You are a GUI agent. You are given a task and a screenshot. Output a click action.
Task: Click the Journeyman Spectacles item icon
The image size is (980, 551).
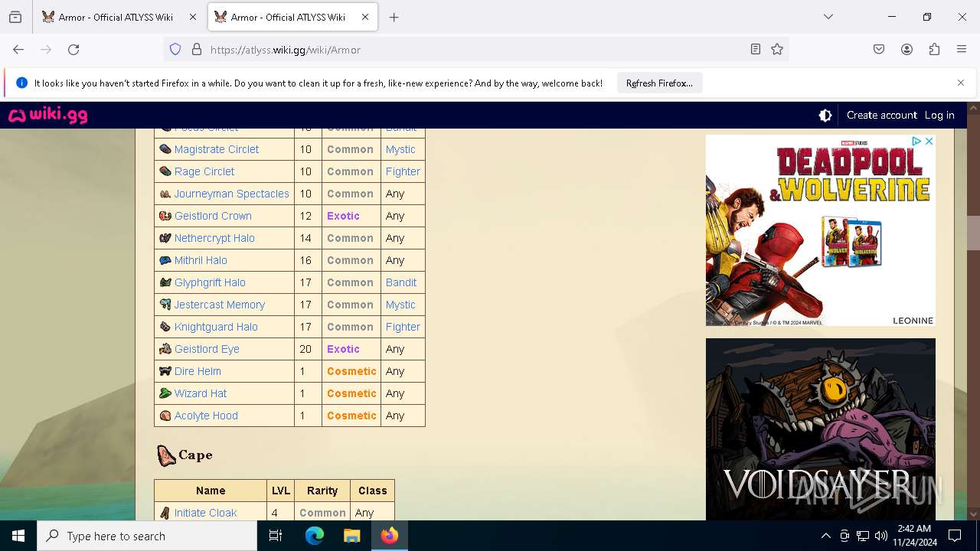point(165,194)
